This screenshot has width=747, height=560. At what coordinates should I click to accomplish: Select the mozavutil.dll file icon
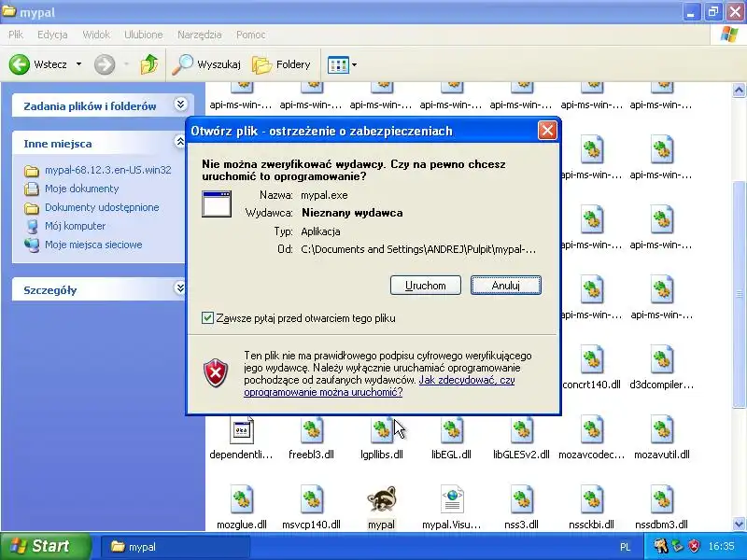tap(662, 430)
